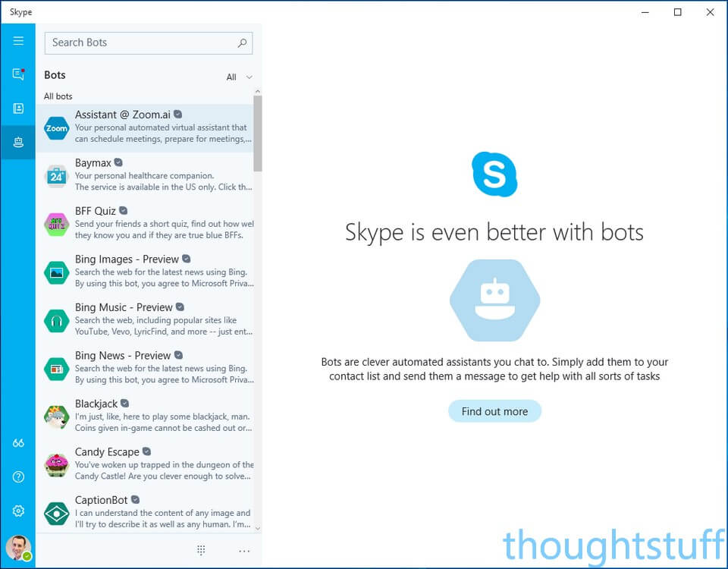Click the user profile avatar
This screenshot has width=728, height=569.
coord(18,548)
